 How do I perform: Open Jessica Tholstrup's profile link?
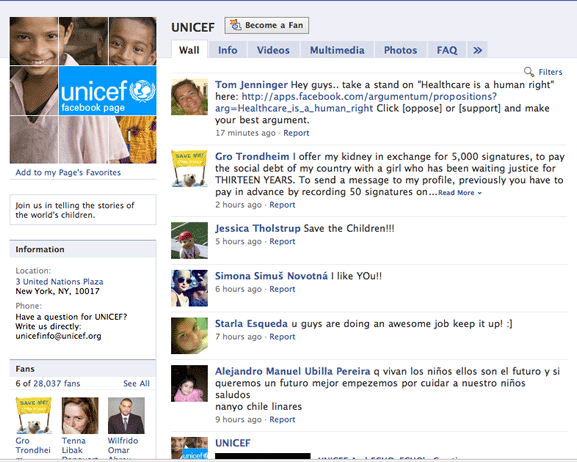[x=258, y=228]
